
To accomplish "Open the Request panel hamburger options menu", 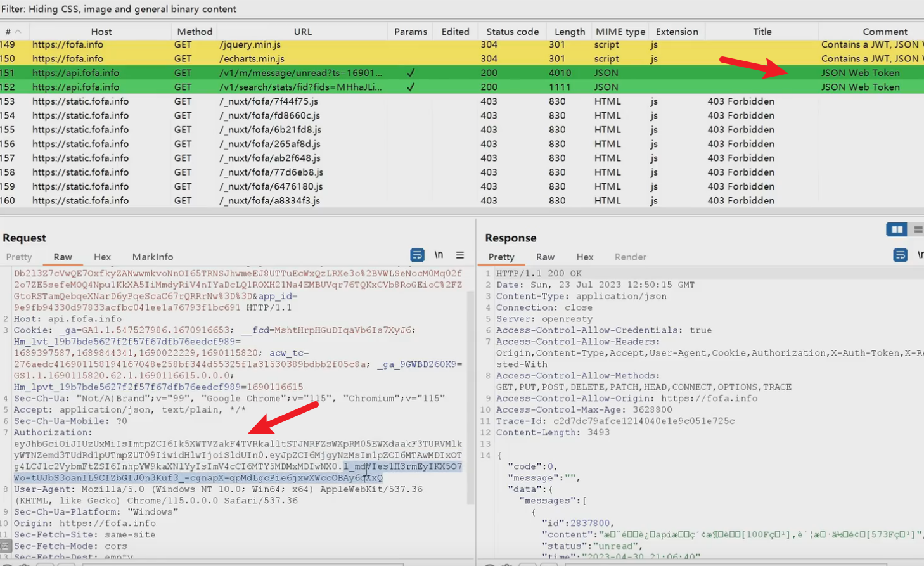I will (460, 255).
